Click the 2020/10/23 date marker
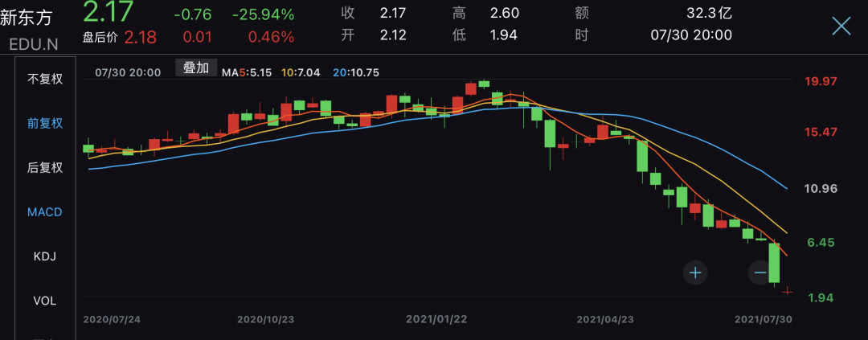The height and width of the screenshot is (340, 868). pyautogui.click(x=265, y=319)
